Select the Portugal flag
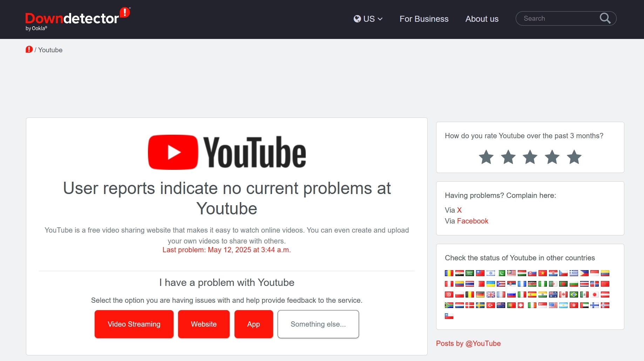The width and height of the screenshot is (644, 361). 511,305
